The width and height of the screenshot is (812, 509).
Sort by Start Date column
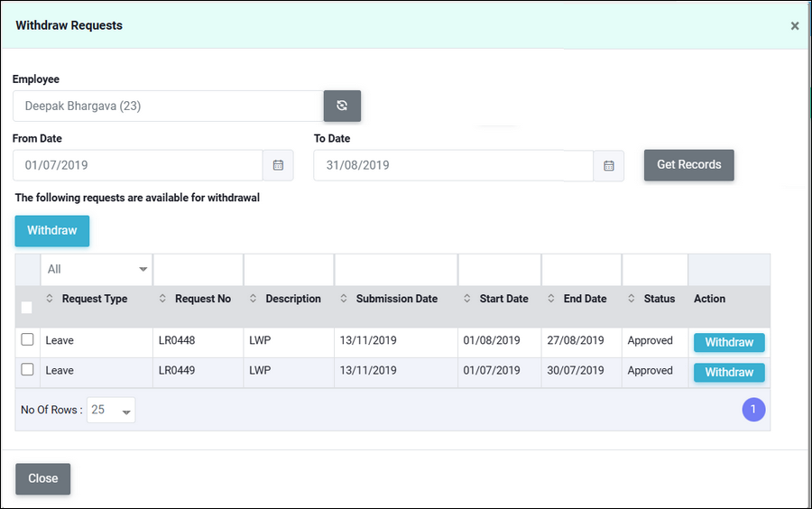coord(467,299)
